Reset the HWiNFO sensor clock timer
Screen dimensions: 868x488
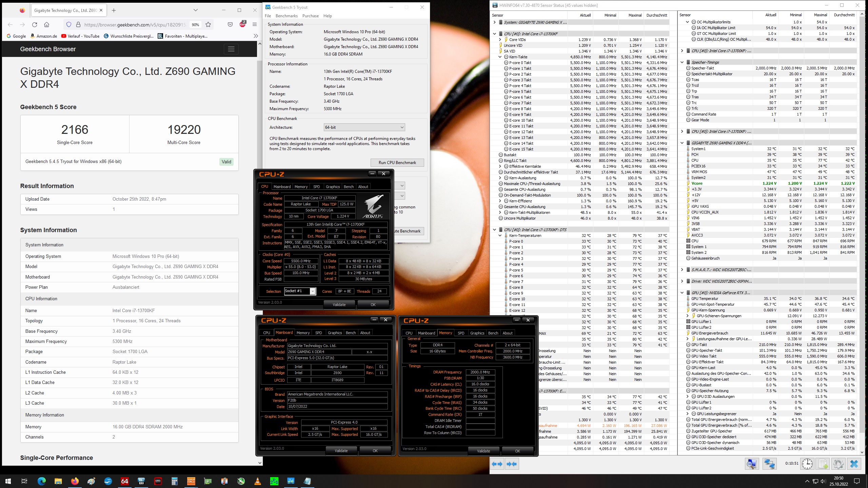(807, 464)
